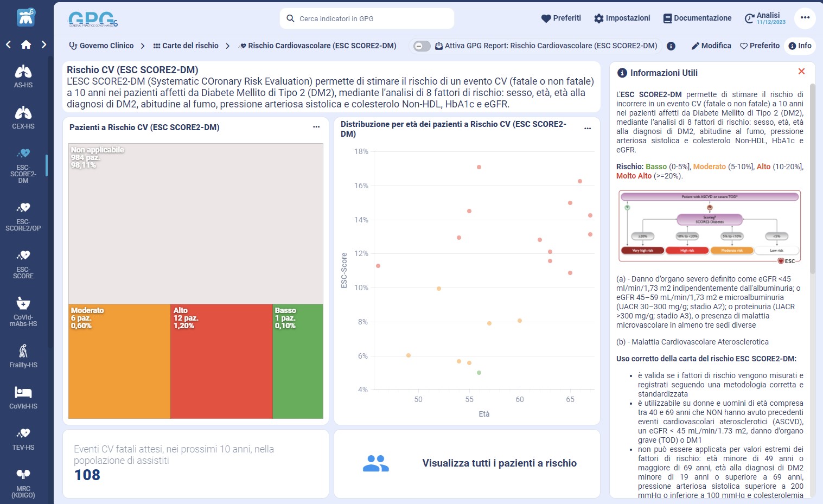Open options menu of Pazienti a Rischio chart
823x504 pixels.
(316, 127)
